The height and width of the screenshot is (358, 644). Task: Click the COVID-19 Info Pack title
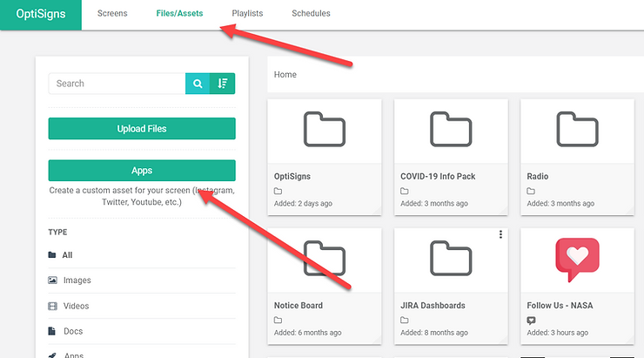tap(438, 176)
